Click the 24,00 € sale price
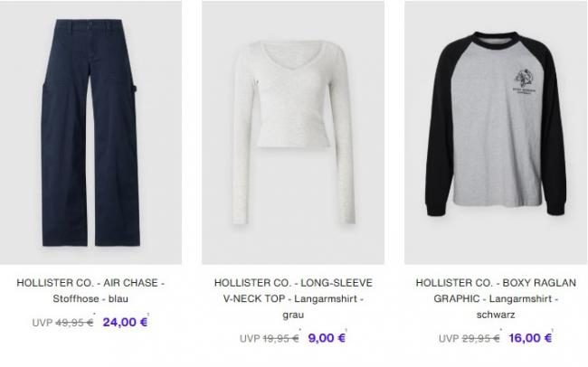 click(125, 322)
